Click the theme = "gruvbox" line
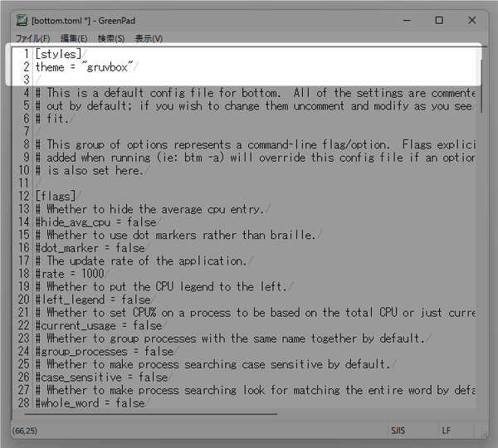498x448 pixels. pyautogui.click(x=86, y=67)
